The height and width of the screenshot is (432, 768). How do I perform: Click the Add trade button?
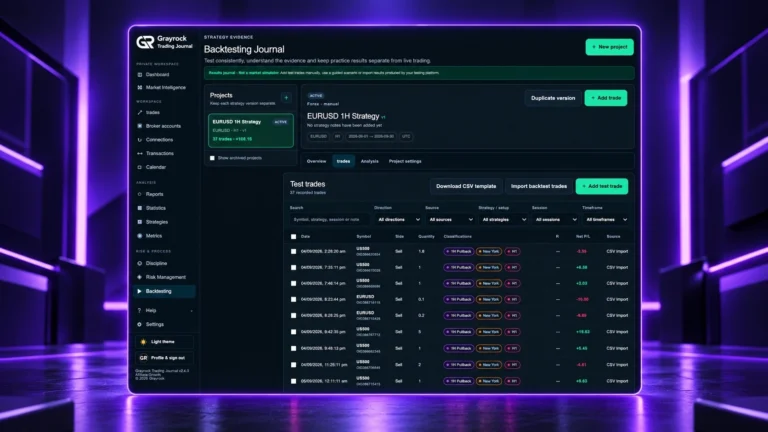click(606, 98)
